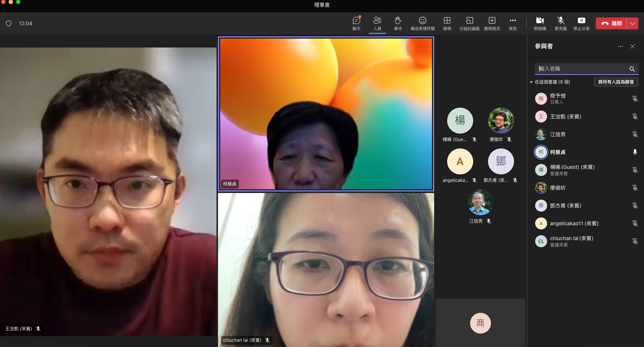Click 楊 avatar in gallery
This screenshot has height=347, width=644.
click(460, 121)
